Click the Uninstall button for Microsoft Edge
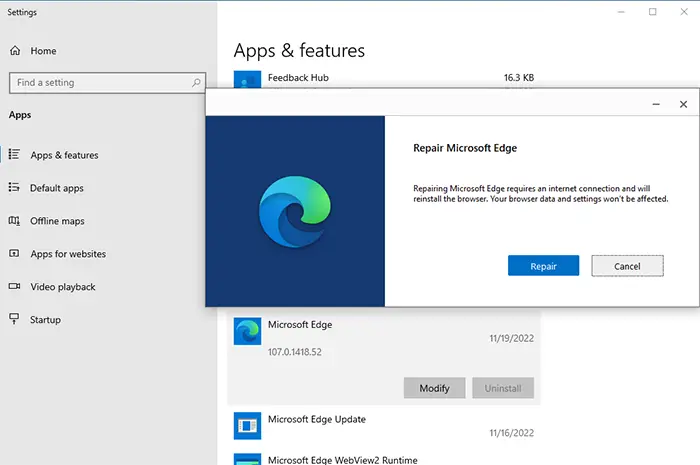Viewport: 700px width, 465px height. pos(503,388)
